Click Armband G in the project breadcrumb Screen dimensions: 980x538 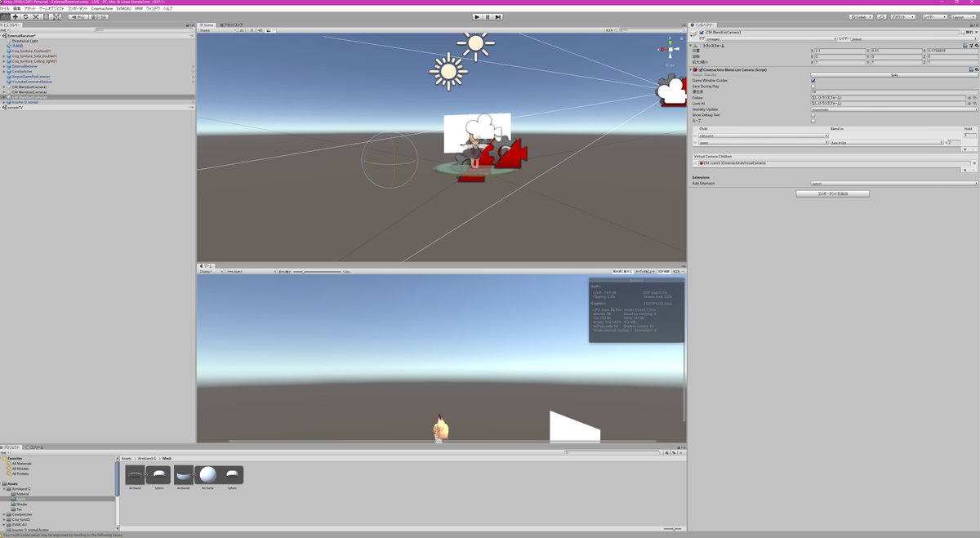(x=147, y=459)
